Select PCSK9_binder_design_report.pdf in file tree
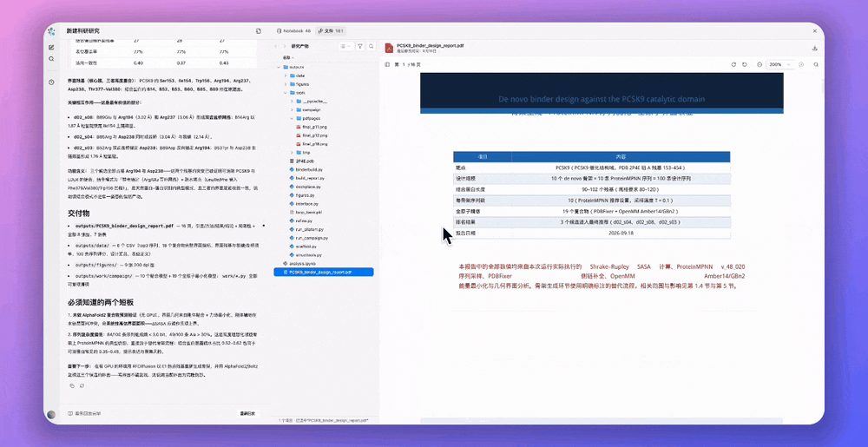 click(324, 273)
